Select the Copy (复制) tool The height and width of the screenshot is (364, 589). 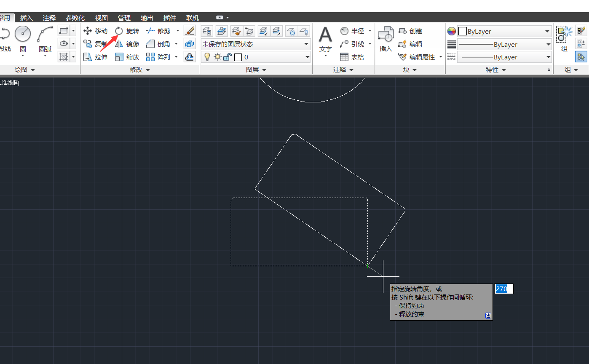[x=96, y=44]
